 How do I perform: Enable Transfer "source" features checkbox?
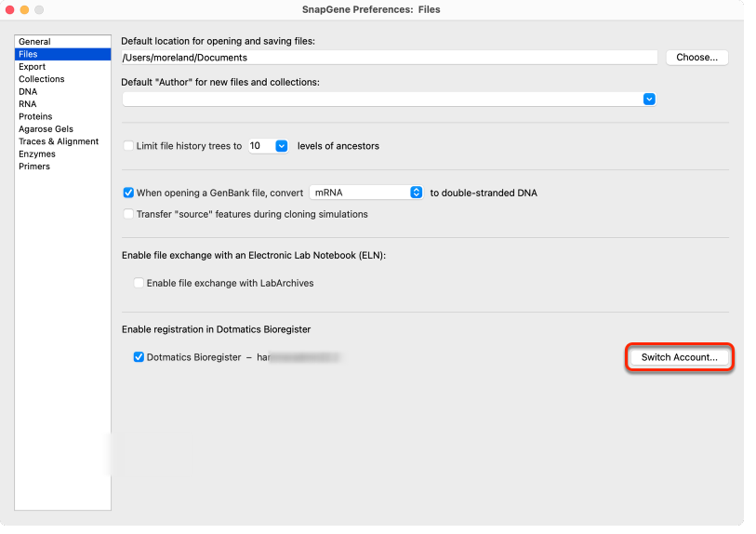[x=128, y=214]
